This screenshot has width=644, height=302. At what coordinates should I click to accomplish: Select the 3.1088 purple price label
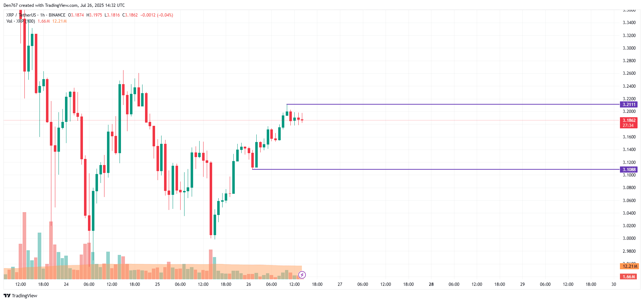(x=629, y=170)
